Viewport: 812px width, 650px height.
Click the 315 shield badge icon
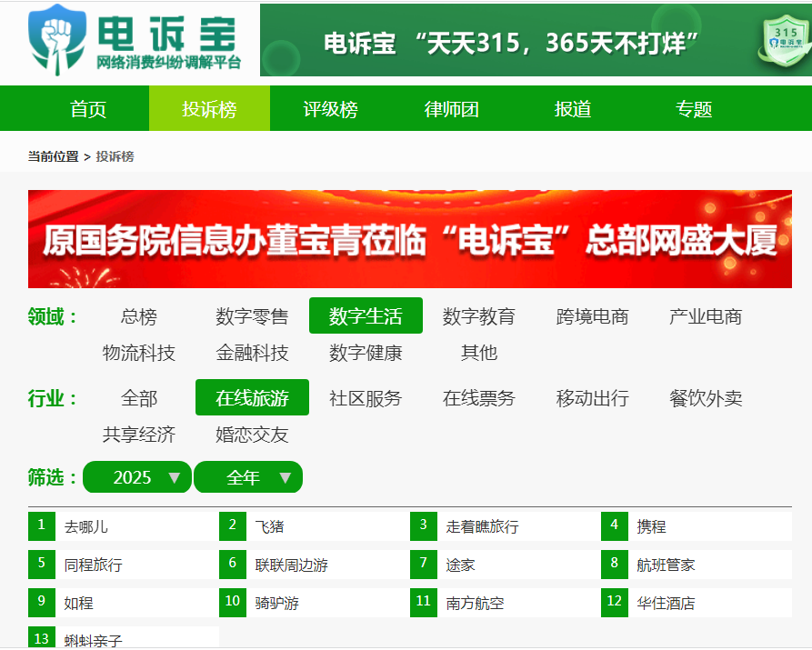tap(786, 40)
